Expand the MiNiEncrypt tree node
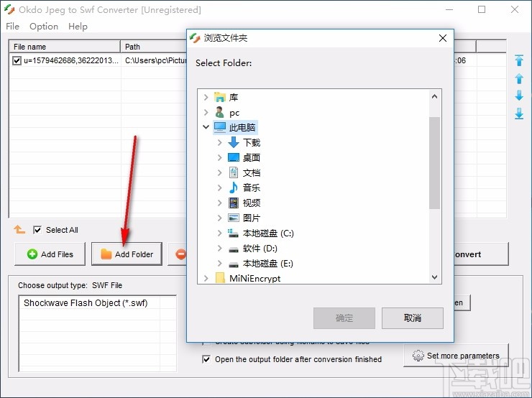532x398 pixels. [x=206, y=278]
